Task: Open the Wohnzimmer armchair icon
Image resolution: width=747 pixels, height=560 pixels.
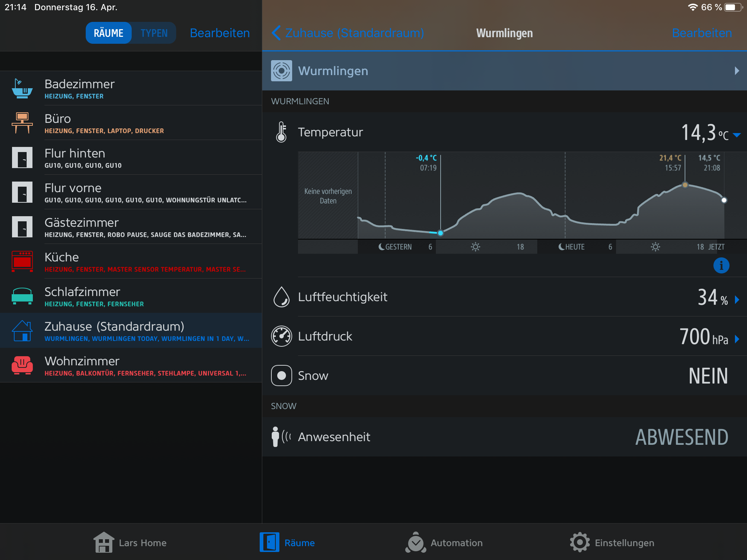Action: pyautogui.click(x=22, y=365)
